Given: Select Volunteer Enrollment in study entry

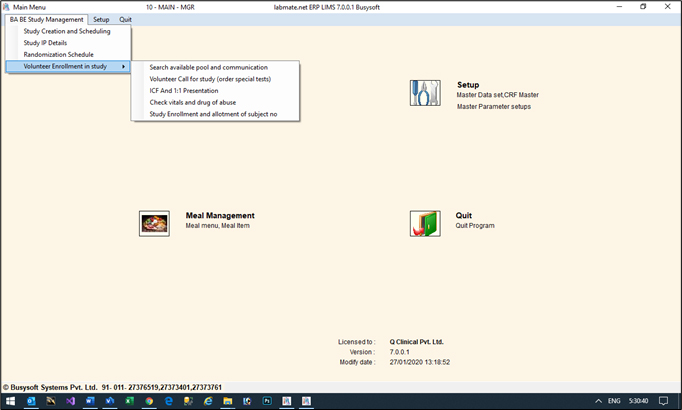Looking at the screenshot, I should click(x=67, y=67).
